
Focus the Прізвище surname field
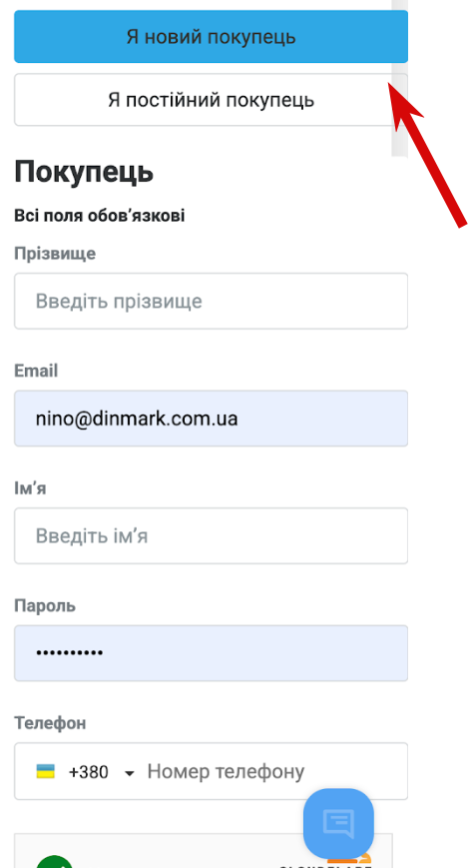(x=211, y=301)
